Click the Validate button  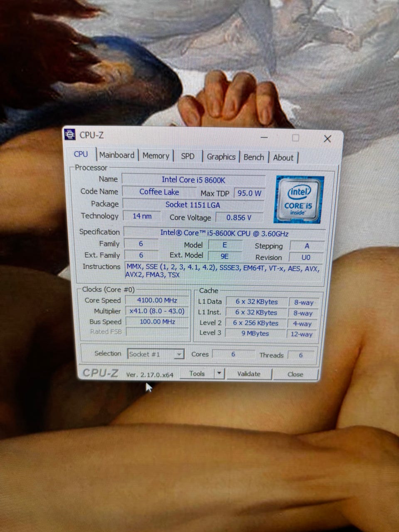(249, 374)
